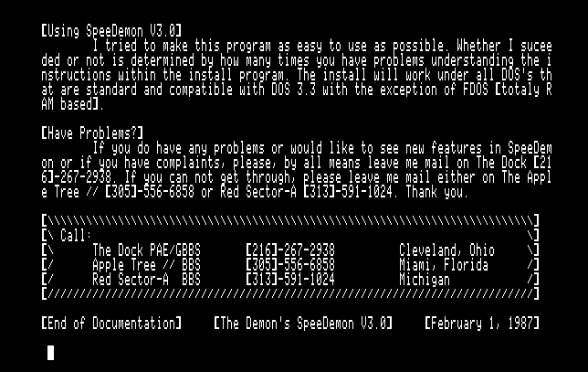Image resolution: width=588 pixels, height=372 pixels.
Task: Select "Red Sector-A BBS" table entry
Action: point(146,280)
